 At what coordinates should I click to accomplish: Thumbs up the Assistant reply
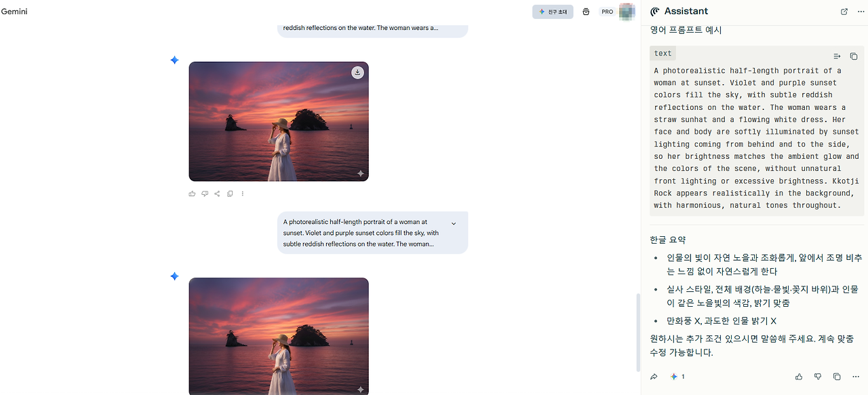point(799,377)
